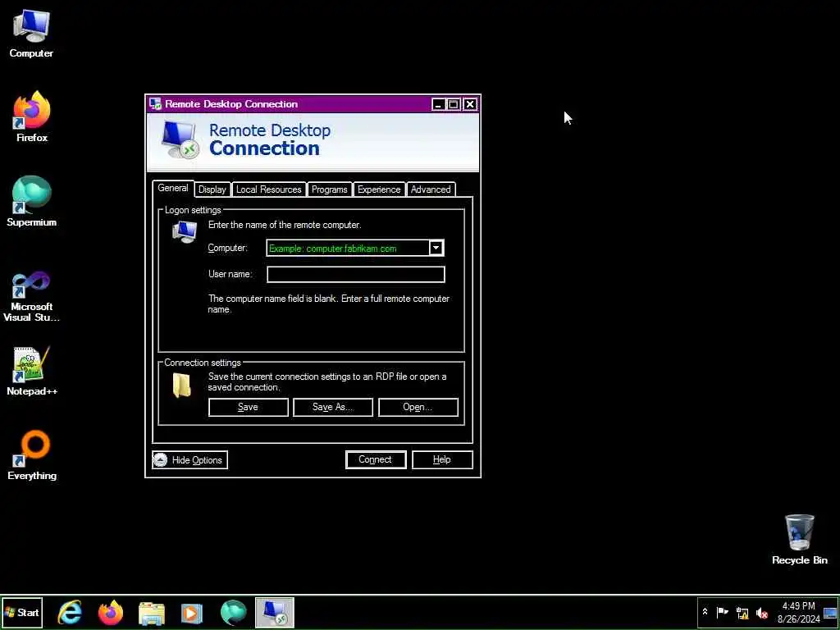Image resolution: width=840 pixels, height=630 pixels.
Task: Minimize the Remote Desktop Connection window
Action: (438, 104)
